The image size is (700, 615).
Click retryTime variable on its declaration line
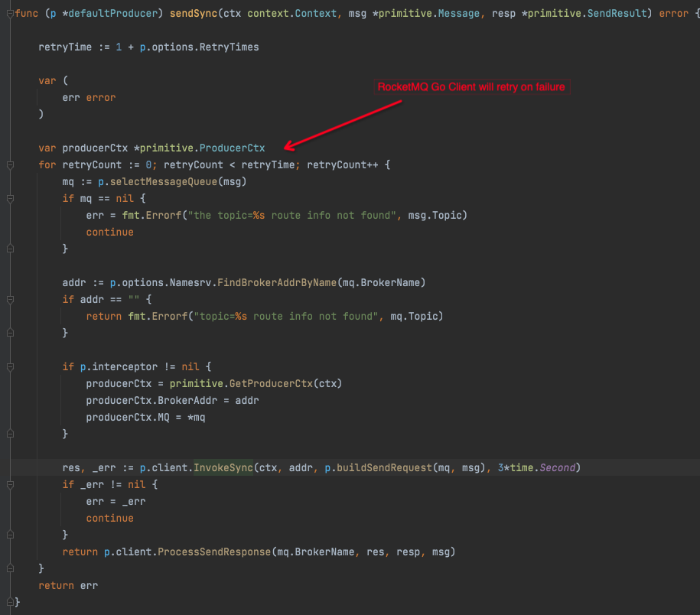click(65, 47)
